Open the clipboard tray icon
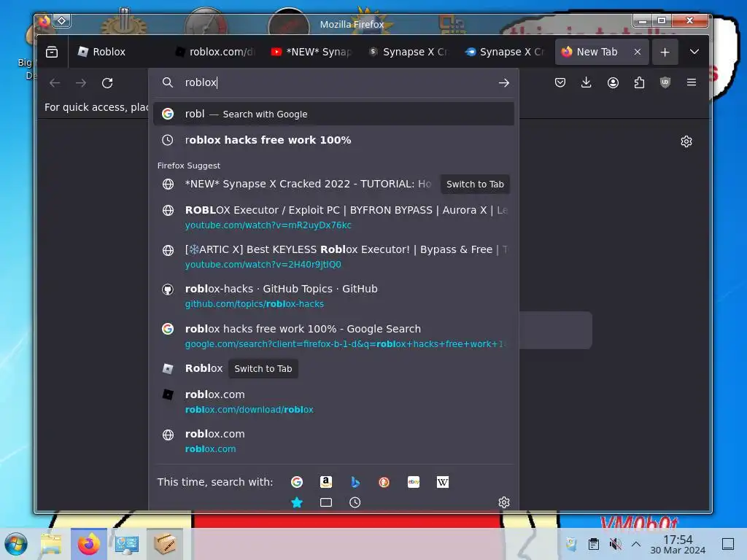This screenshot has height=560, width=747. click(x=594, y=544)
